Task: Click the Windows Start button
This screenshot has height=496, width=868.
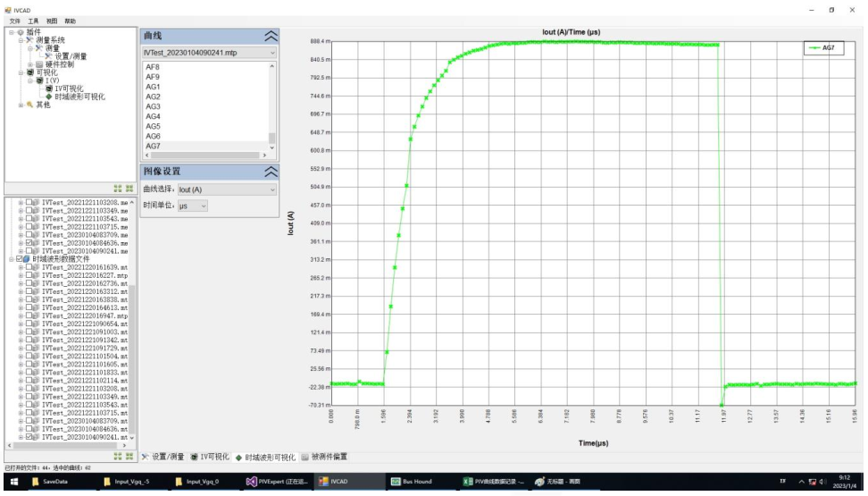Action: pyautogui.click(x=14, y=481)
